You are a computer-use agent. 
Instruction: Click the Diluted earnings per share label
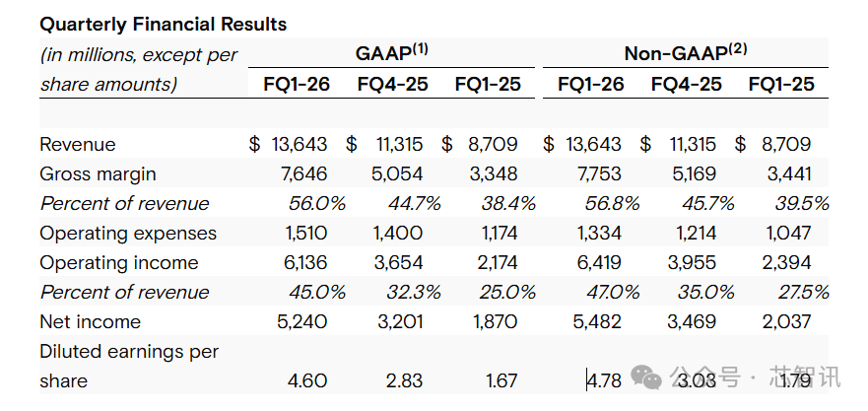[x=128, y=366]
